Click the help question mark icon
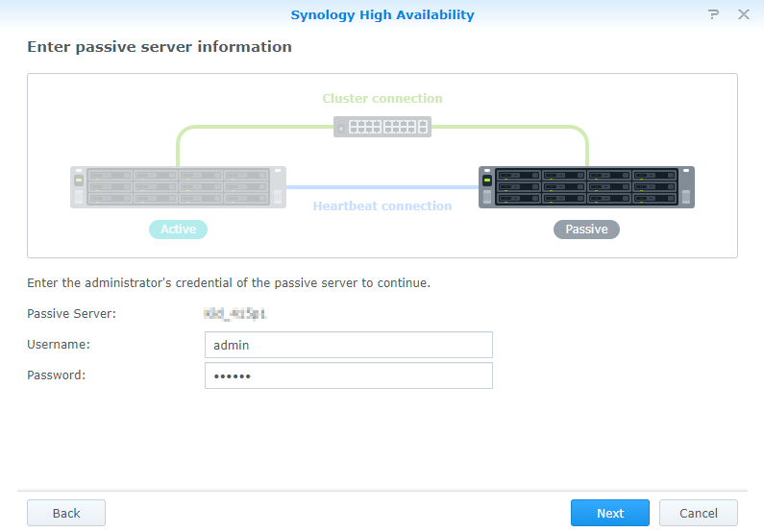 coord(713,14)
